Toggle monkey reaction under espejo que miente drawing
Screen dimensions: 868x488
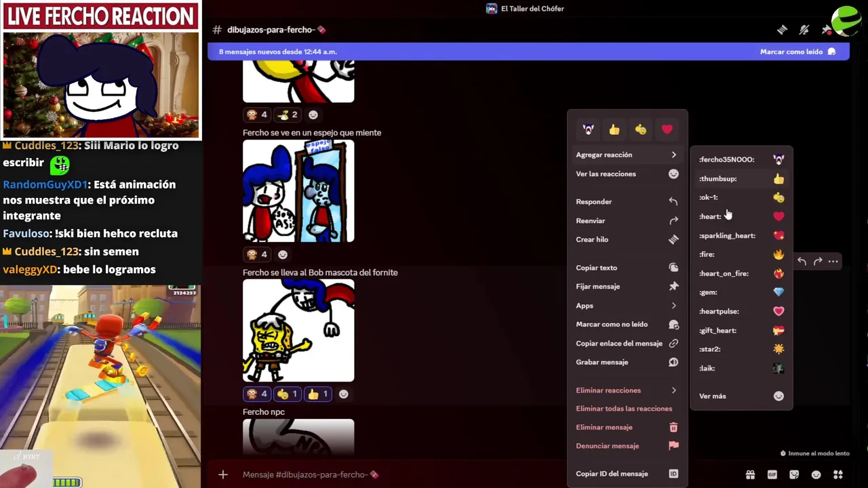(257, 255)
